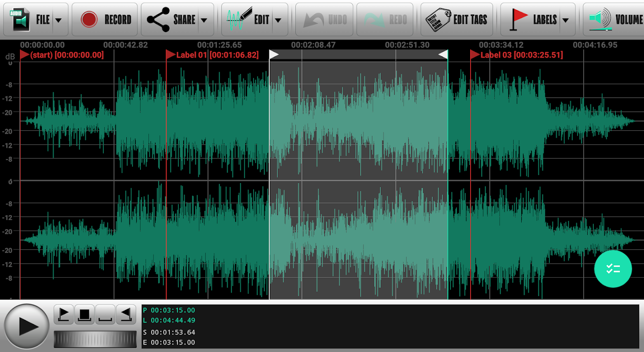This screenshot has height=352, width=644.
Task: Click the jog wheel slider strip
Action: click(95, 339)
